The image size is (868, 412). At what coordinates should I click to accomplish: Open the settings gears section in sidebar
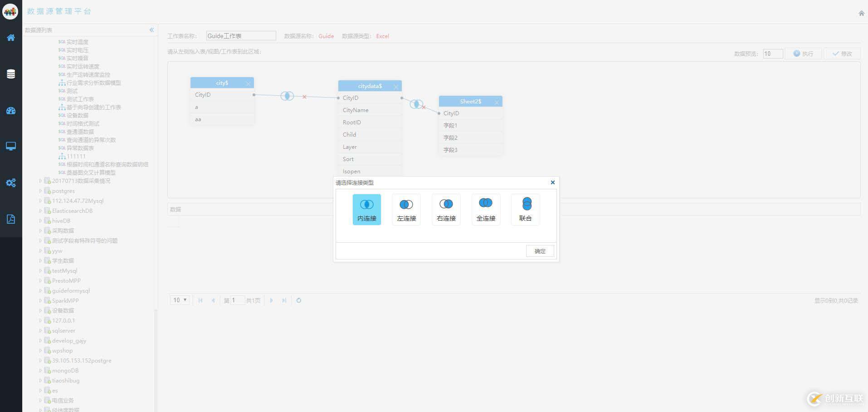coord(11,183)
